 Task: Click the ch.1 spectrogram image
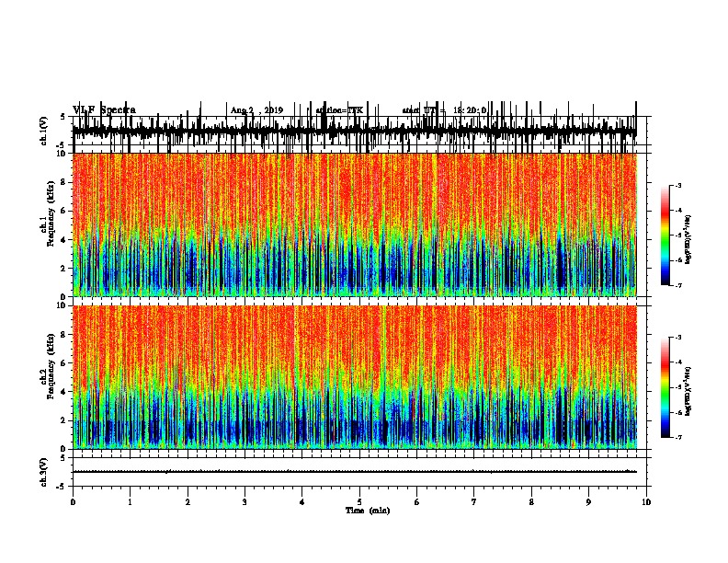[x=355, y=224]
